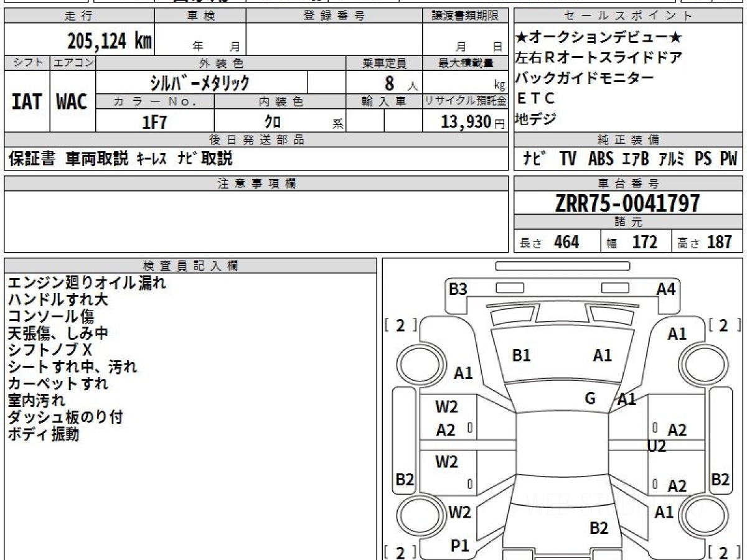Click the 諸元 header
Viewport: 747px width, 560px height.
pyautogui.click(x=628, y=222)
